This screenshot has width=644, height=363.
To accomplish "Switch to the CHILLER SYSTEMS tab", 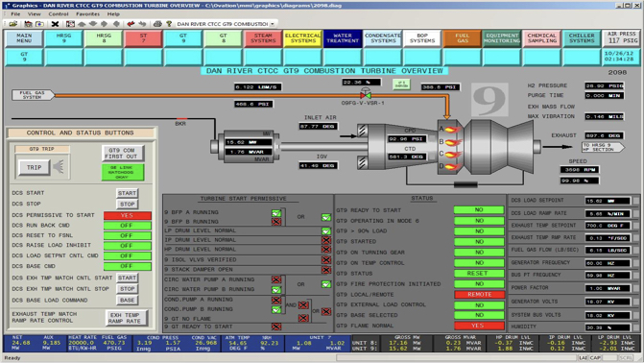I will (582, 38).
